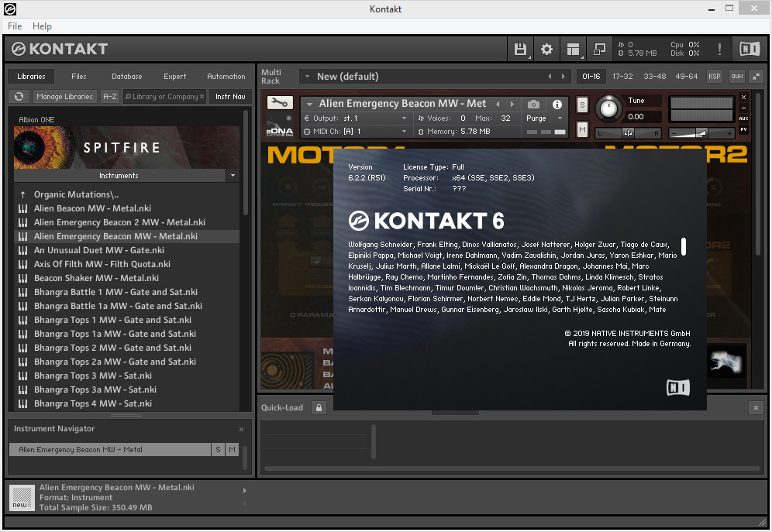Open the workspace layout panel icon
Viewport: 772px width, 532px height.
(x=573, y=49)
